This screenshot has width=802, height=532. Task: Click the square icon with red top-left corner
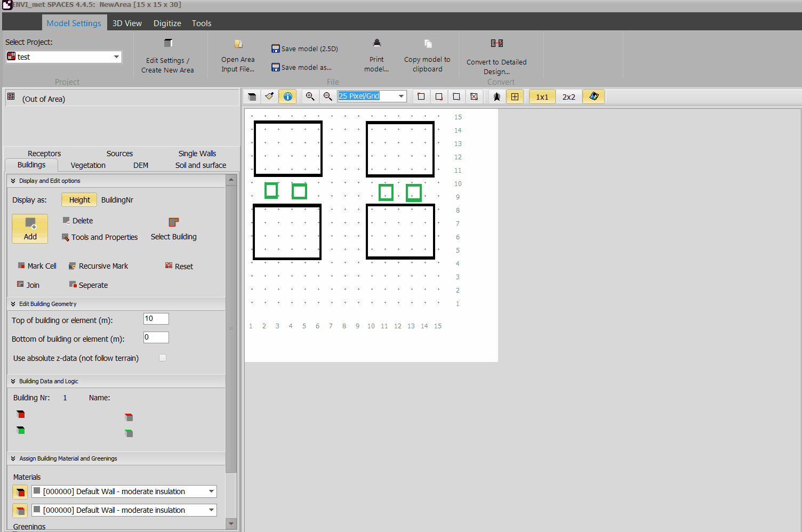tap(421, 96)
